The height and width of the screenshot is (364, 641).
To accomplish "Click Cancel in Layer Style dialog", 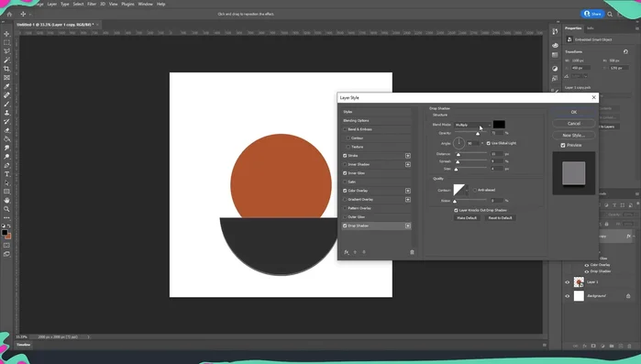I will pyautogui.click(x=573, y=124).
